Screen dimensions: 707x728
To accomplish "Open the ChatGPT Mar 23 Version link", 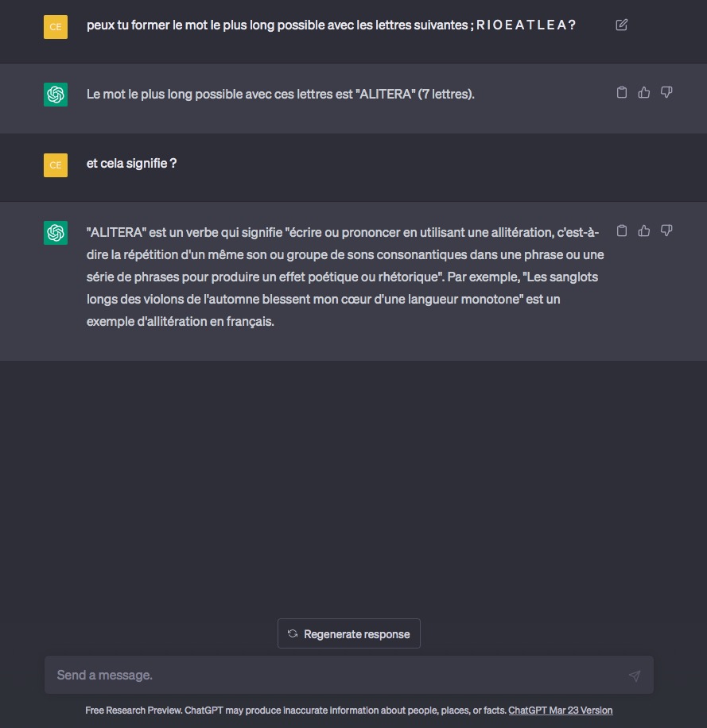I will tap(560, 711).
